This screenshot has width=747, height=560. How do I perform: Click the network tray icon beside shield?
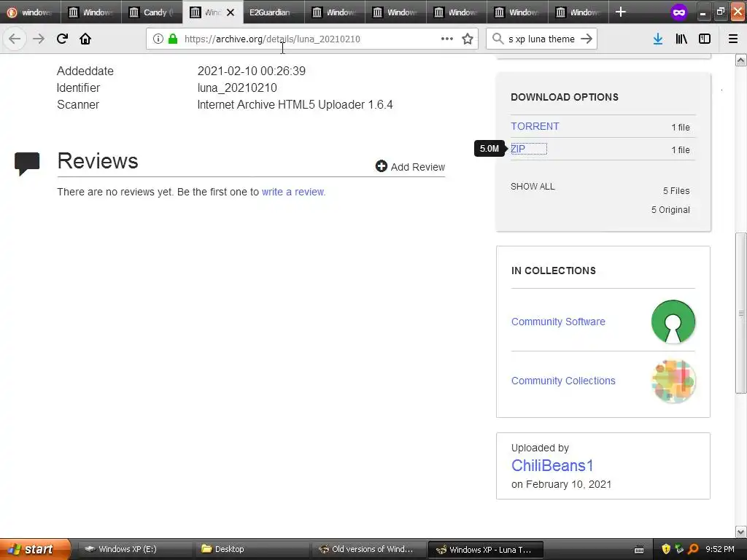click(x=679, y=549)
